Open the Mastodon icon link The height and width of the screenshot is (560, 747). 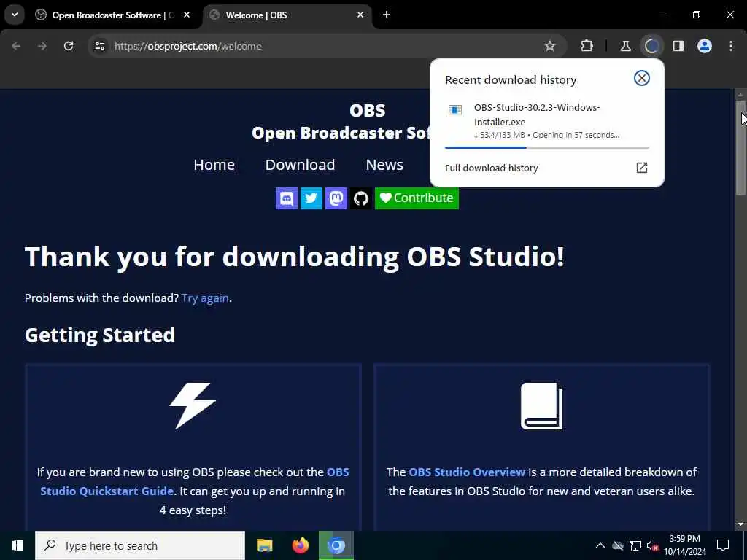pos(336,198)
